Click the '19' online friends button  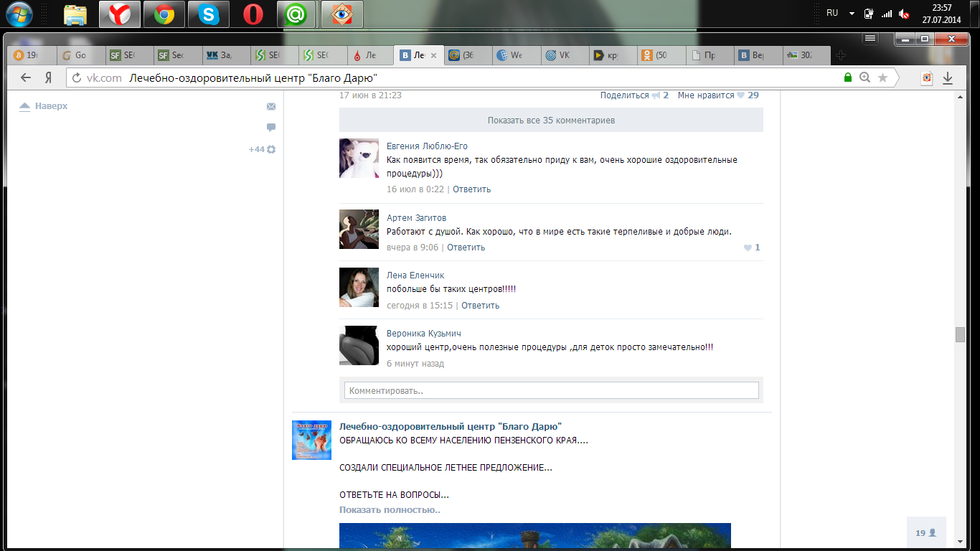[926, 533]
